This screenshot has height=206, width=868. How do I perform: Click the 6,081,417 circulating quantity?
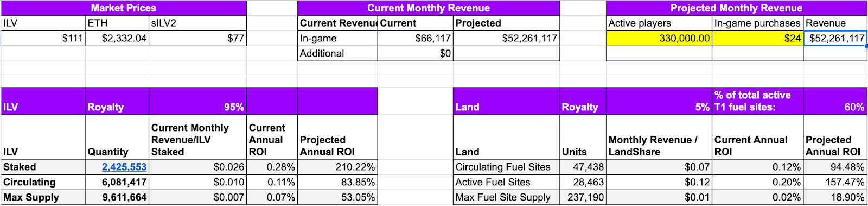[x=117, y=182]
